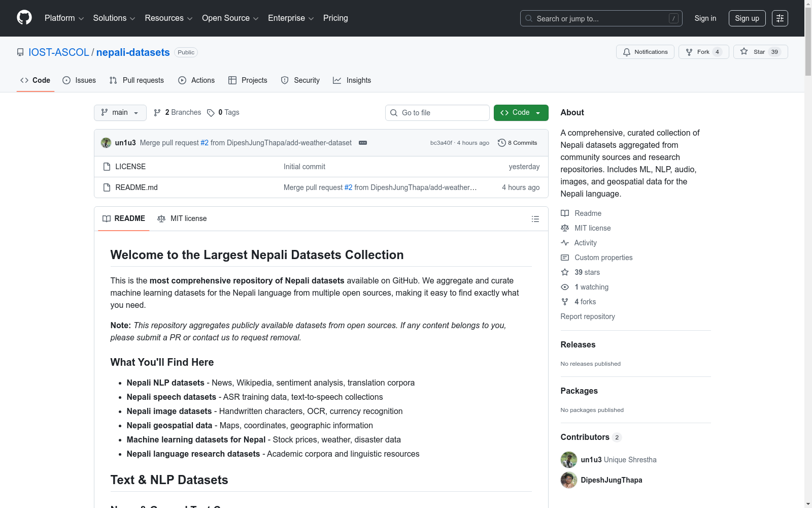
Task: Switch to the Projects tab
Action: click(x=248, y=80)
